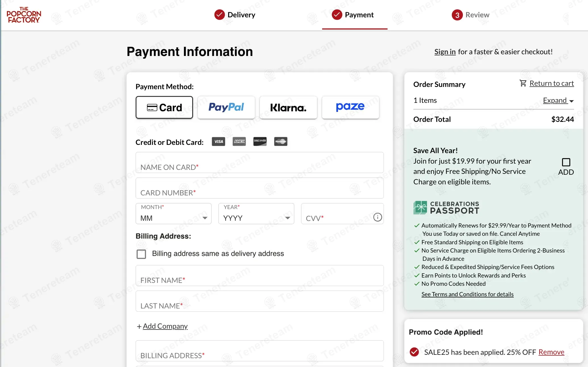Click the Discover card logo

(260, 141)
